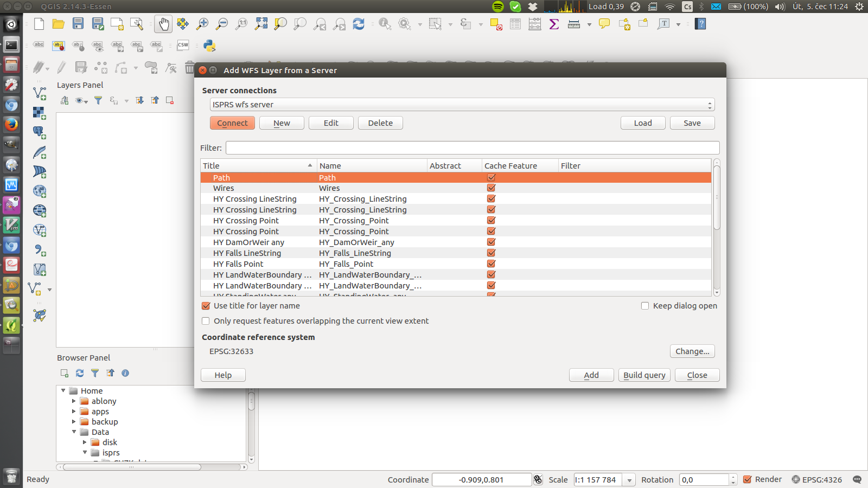Viewport: 868px width, 488px height.
Task: Click the Browser Panel horizontal scrollbar
Action: point(152,467)
